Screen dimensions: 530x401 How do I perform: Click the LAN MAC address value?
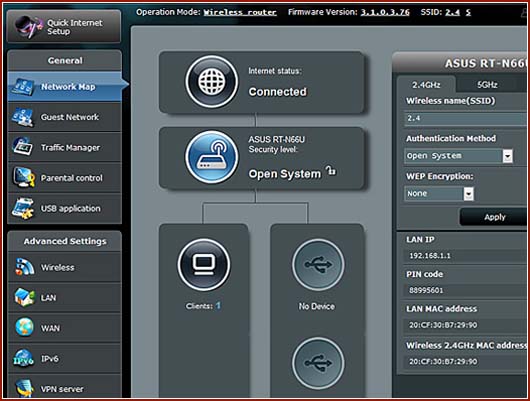pyautogui.click(x=443, y=325)
